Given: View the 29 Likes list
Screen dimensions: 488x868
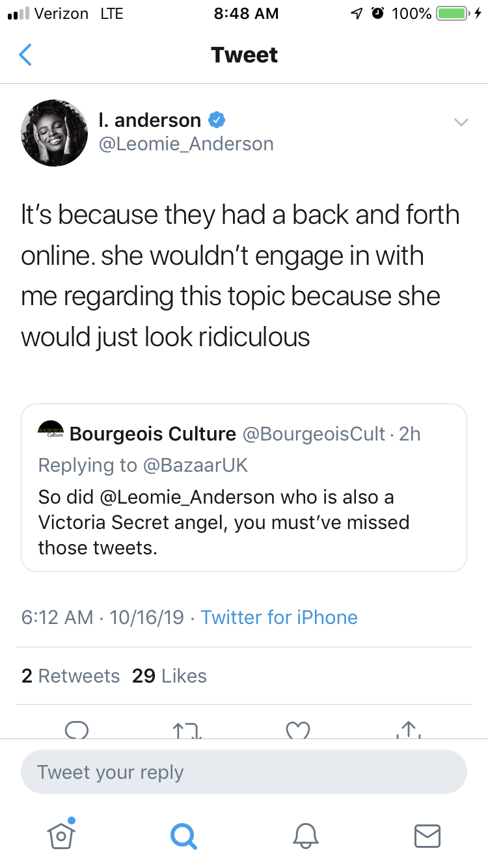Looking at the screenshot, I should click(169, 676).
